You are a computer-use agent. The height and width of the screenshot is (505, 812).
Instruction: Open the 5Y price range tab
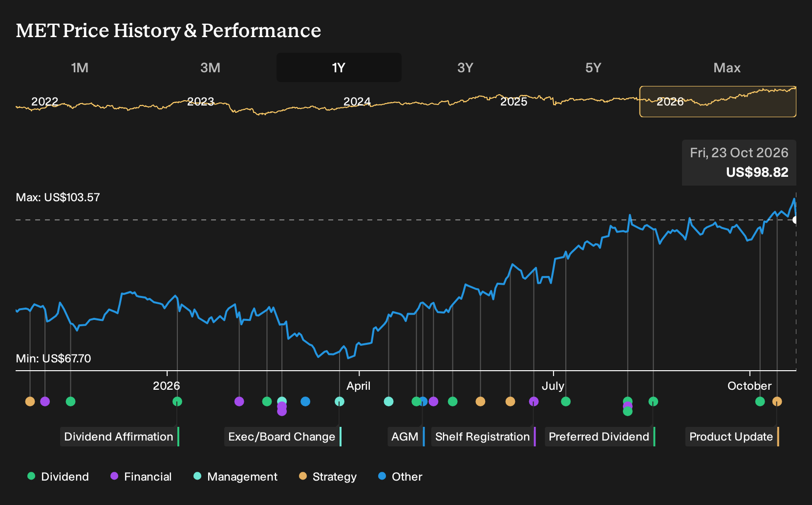(x=593, y=67)
